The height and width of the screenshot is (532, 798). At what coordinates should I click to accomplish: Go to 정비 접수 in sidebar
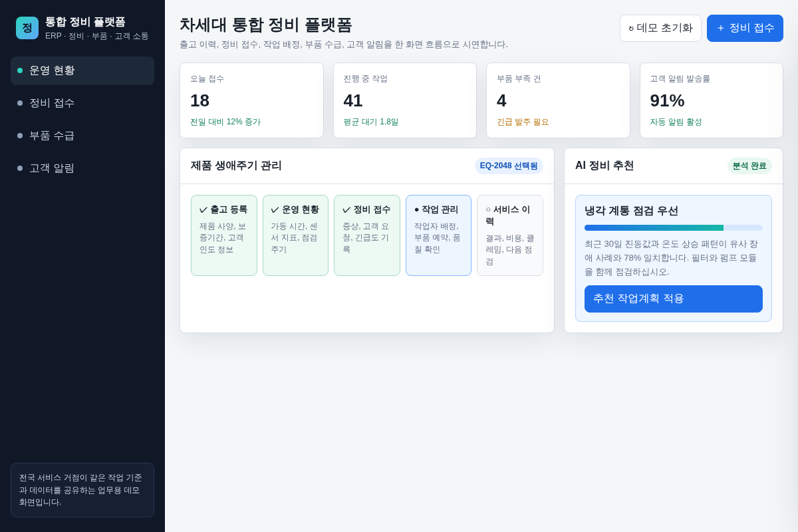[82, 103]
